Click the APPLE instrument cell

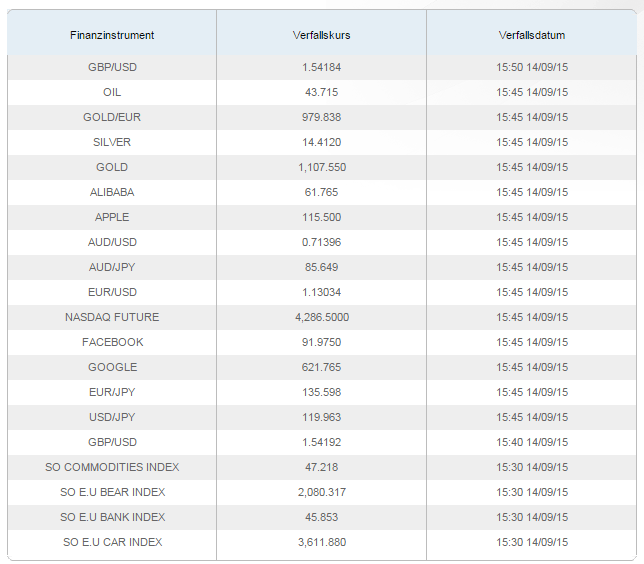tap(112, 217)
